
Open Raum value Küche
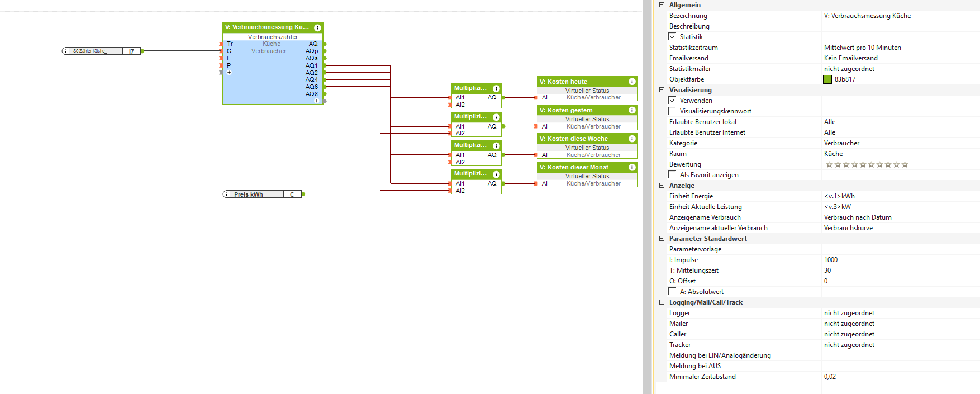coord(901,154)
